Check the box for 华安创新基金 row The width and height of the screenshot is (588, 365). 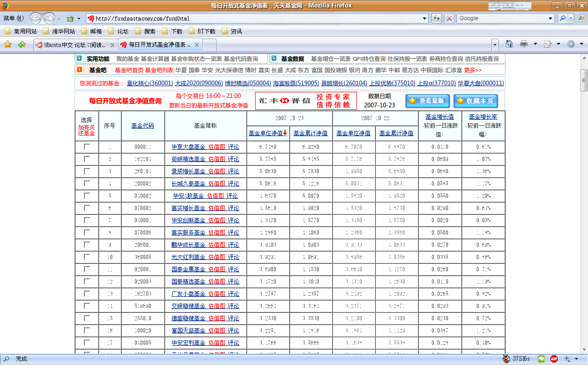point(87,220)
